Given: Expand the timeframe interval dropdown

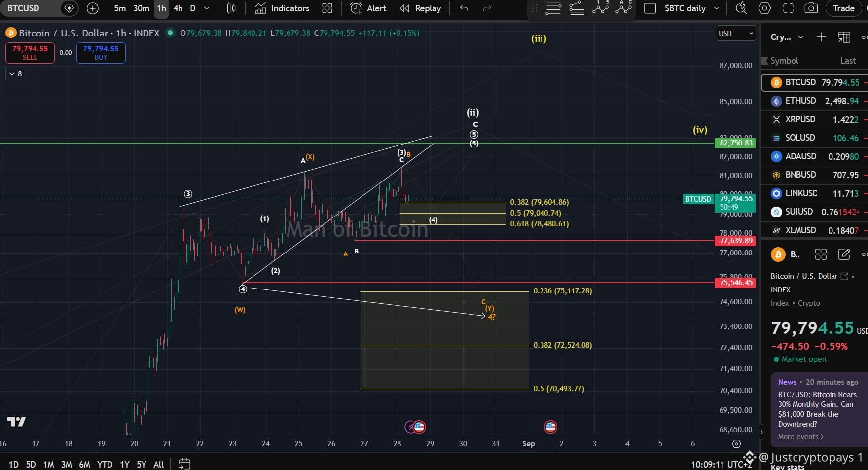Looking at the screenshot, I should coord(207,8).
